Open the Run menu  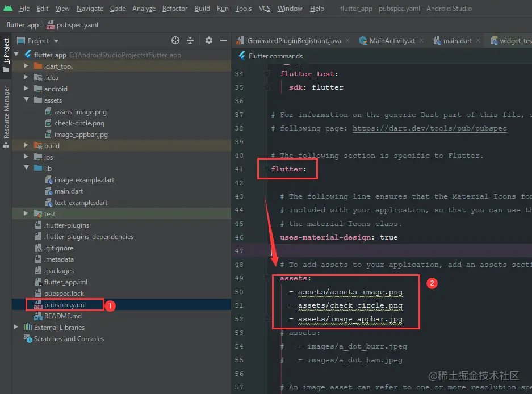(x=223, y=9)
